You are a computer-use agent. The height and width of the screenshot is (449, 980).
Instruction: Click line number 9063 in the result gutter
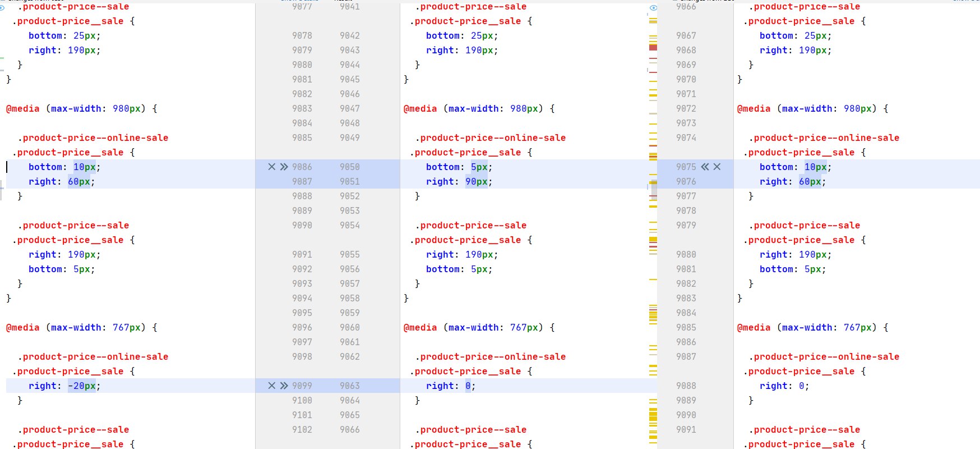350,386
